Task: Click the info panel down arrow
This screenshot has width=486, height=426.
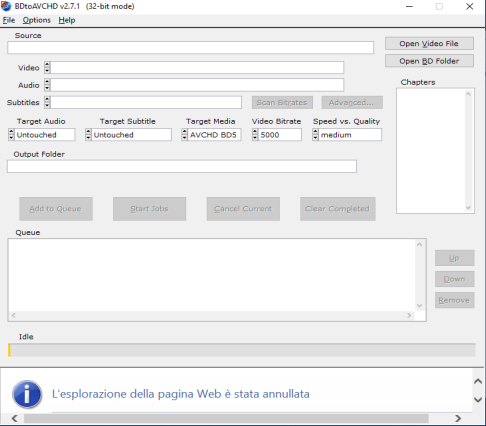Action: click(x=478, y=399)
